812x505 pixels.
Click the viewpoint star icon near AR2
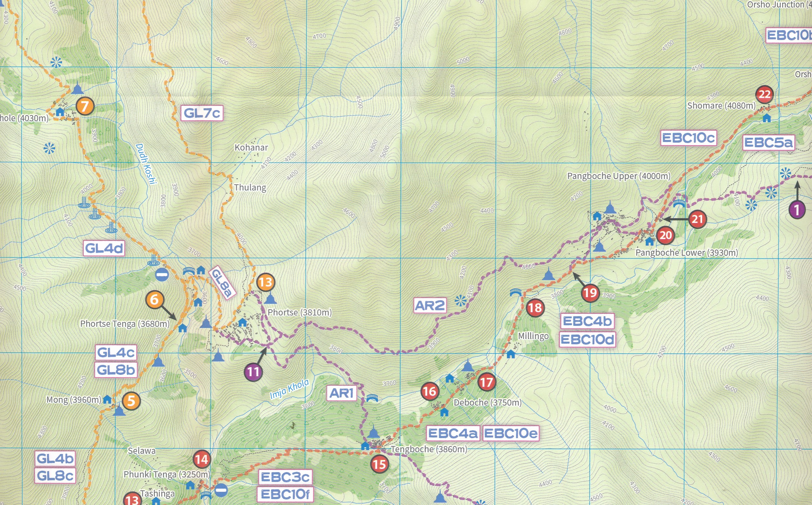pos(460,301)
